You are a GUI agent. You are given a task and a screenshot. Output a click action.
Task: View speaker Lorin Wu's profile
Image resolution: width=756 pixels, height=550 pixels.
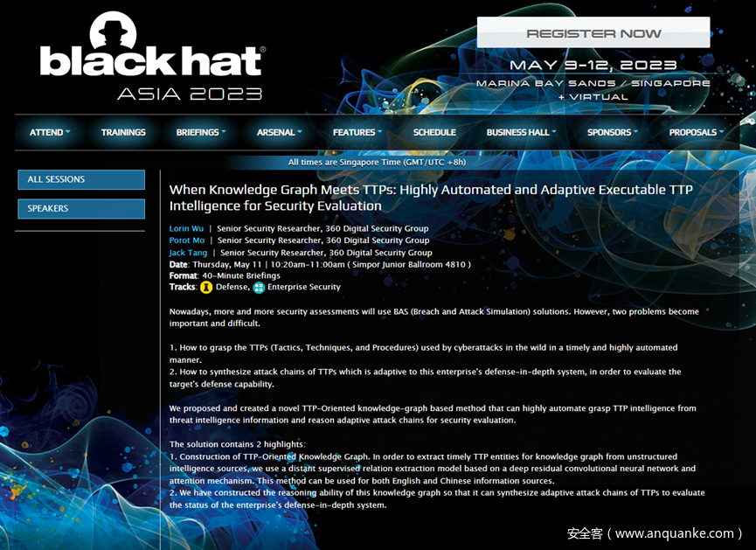pyautogui.click(x=187, y=228)
